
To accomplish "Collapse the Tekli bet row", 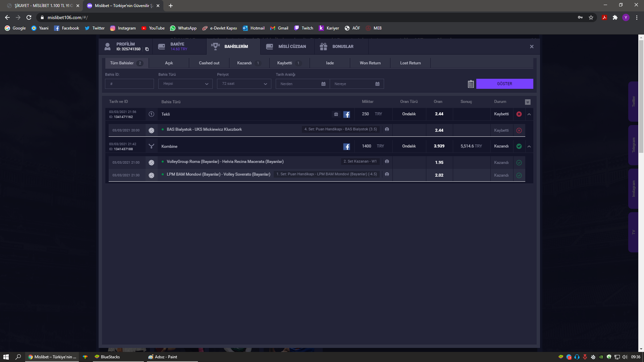I will pos(529,114).
